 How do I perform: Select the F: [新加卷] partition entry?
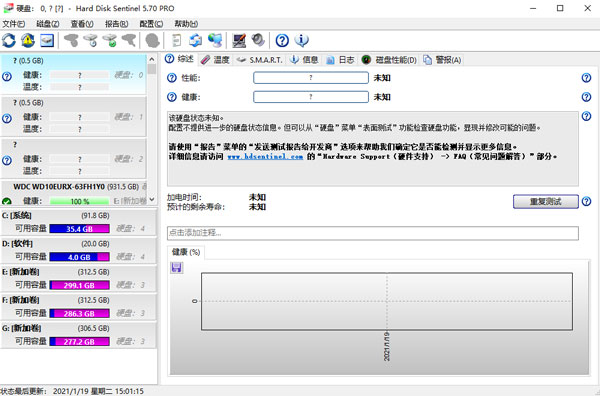[x=78, y=306]
